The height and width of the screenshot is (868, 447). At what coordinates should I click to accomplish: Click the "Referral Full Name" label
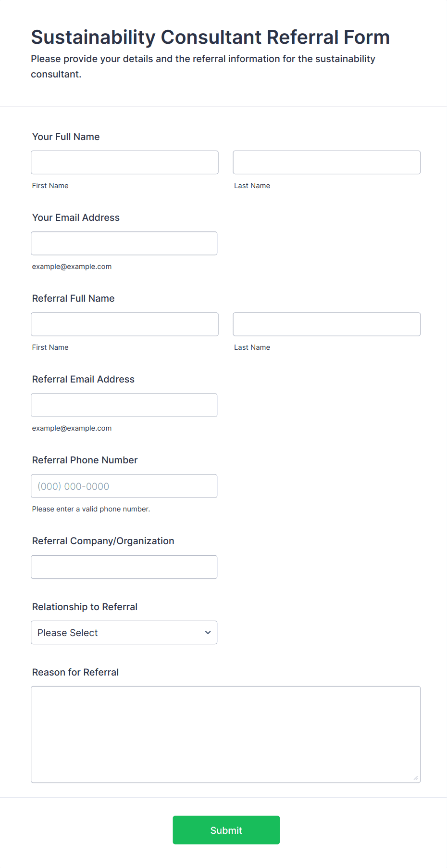pos(73,298)
